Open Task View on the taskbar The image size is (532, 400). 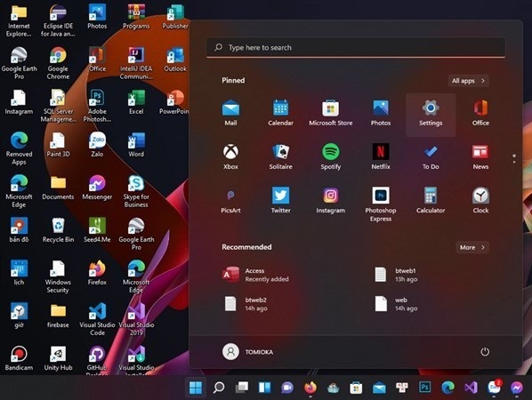[242, 388]
